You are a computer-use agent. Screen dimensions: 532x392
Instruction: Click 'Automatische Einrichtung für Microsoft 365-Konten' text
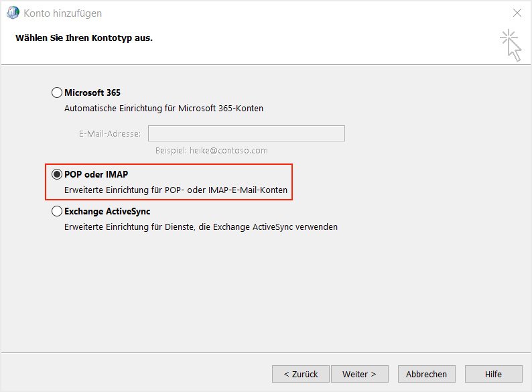[x=163, y=109]
